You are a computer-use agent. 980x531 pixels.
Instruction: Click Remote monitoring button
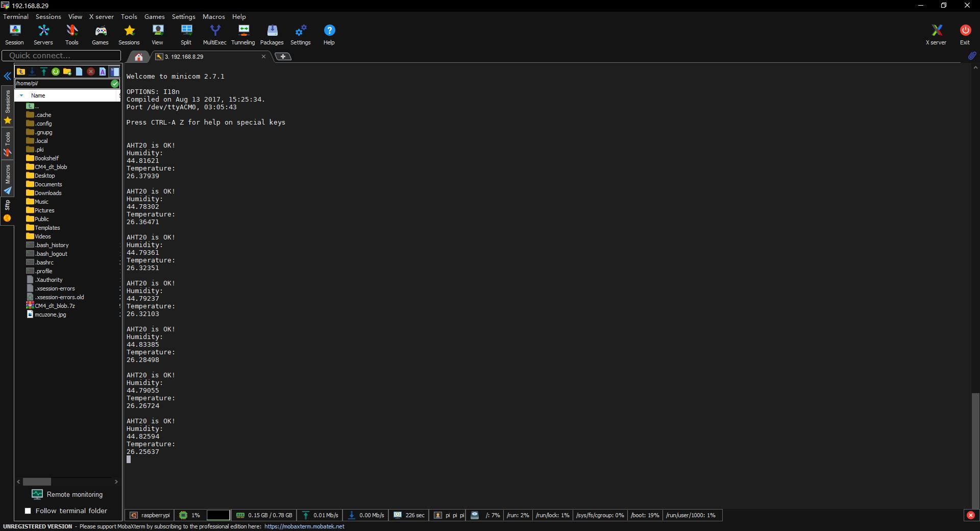pyautogui.click(x=67, y=494)
